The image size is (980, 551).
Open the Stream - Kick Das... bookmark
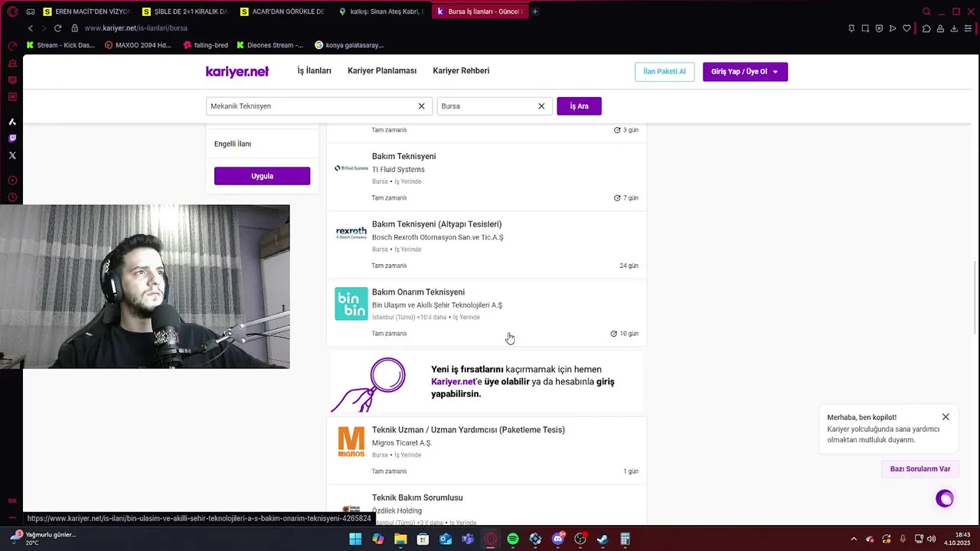[x=60, y=45]
